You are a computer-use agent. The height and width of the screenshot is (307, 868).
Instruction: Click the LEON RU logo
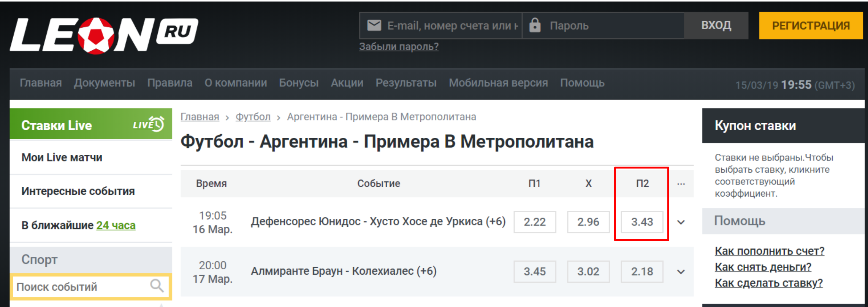(103, 35)
